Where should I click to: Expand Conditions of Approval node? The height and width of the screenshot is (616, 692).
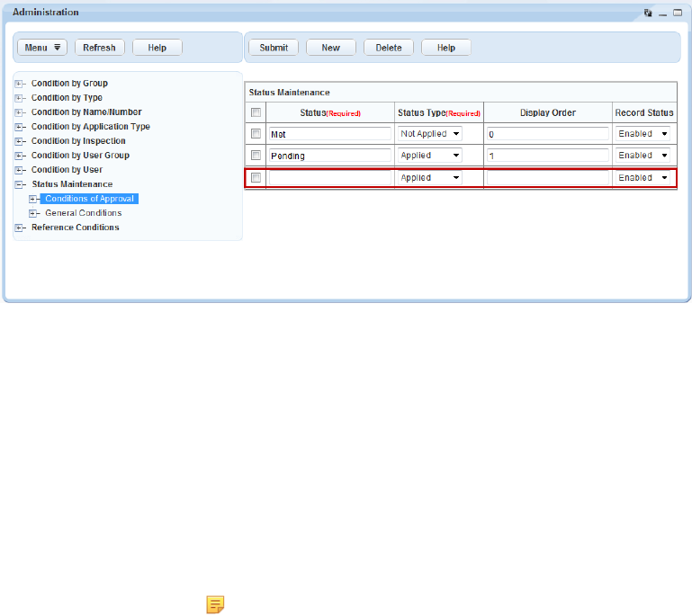(32, 199)
